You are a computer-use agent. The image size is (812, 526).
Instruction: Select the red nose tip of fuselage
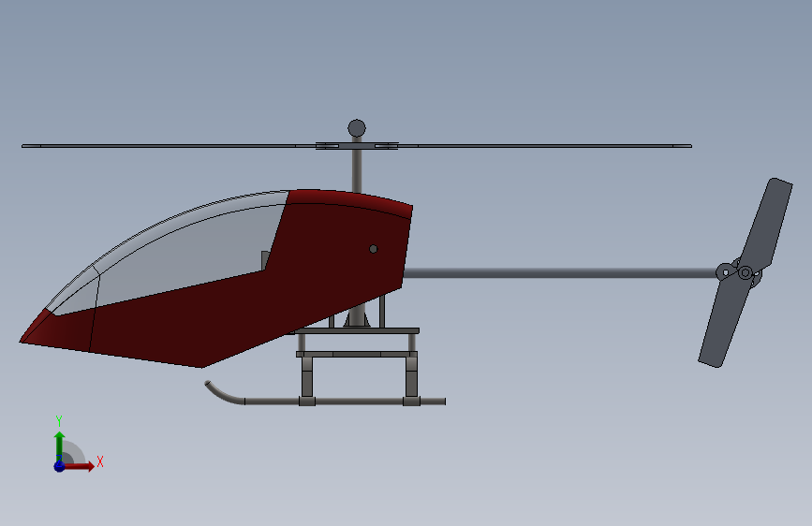(x=37, y=328)
